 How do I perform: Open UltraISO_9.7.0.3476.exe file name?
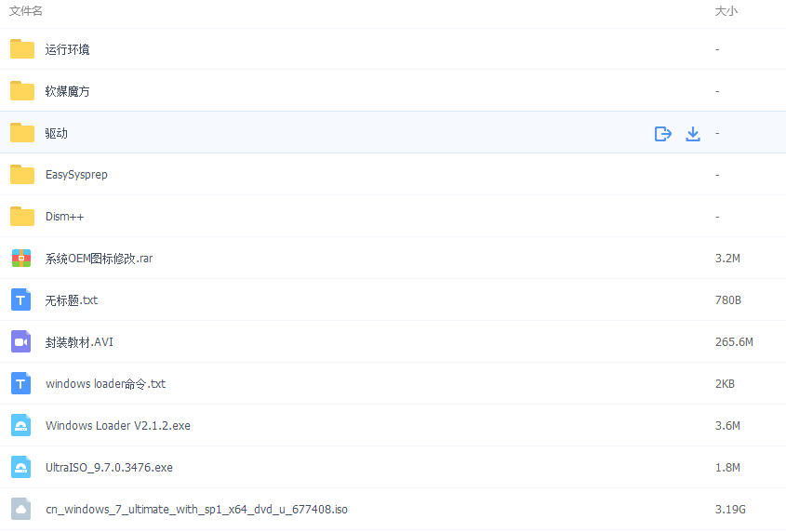point(109,468)
